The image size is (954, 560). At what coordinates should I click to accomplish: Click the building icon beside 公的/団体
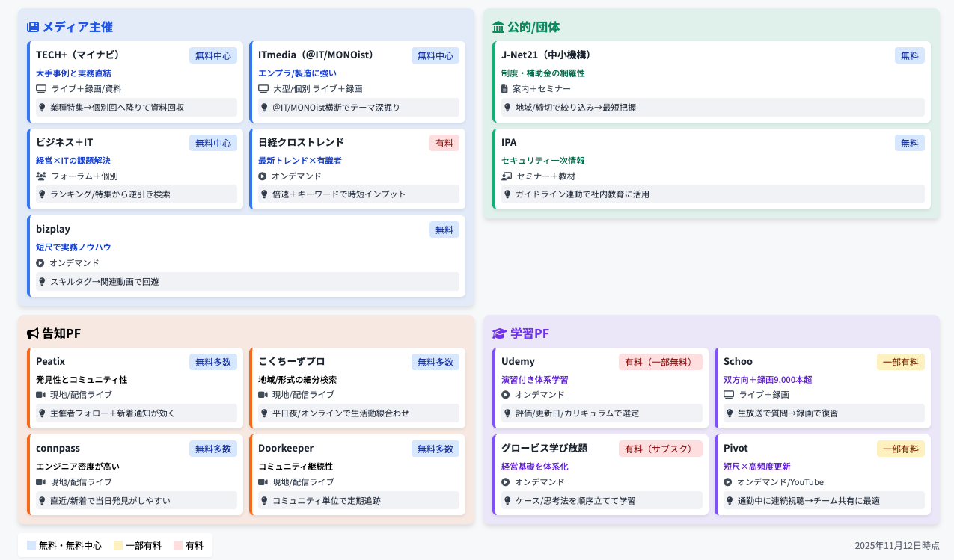tap(498, 27)
